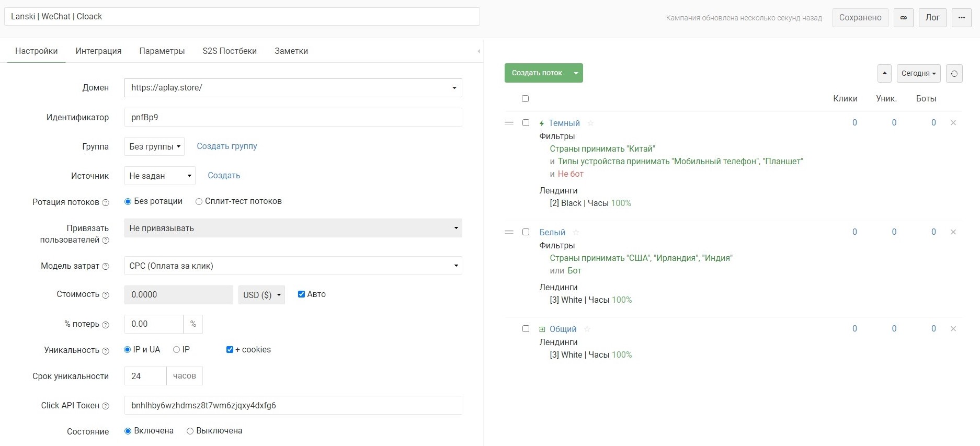Open the Домен dropdown
Screen dimensions: 980x446
[293, 88]
